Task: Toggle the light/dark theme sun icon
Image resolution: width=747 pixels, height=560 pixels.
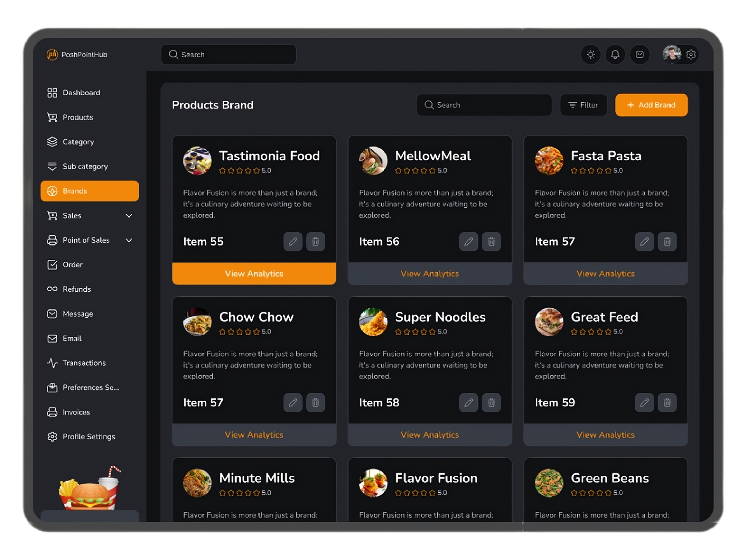Action: click(590, 54)
